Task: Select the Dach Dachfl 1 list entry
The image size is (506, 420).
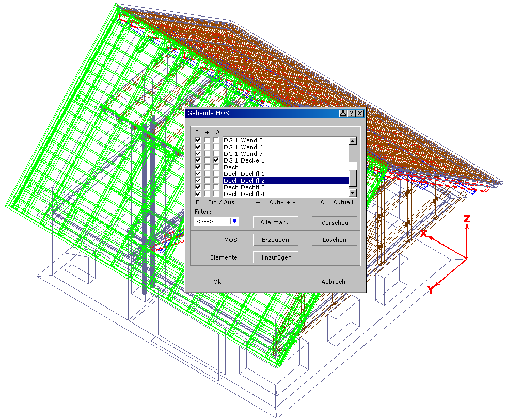Action: pos(244,174)
